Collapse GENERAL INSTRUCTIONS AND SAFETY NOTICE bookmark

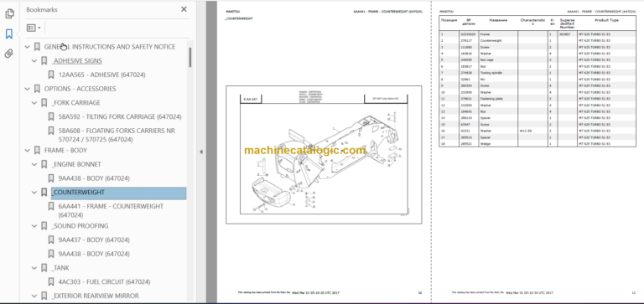28,47
